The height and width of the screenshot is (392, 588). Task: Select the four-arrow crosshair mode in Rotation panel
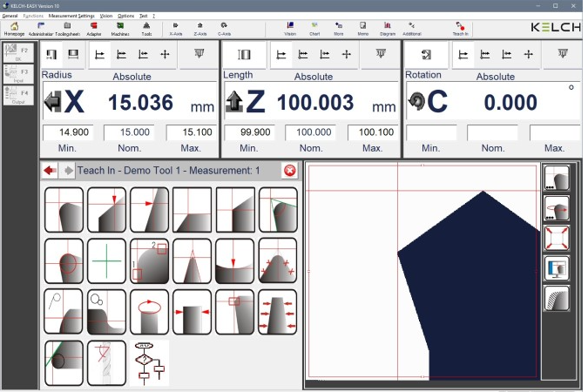pyautogui.click(x=529, y=55)
